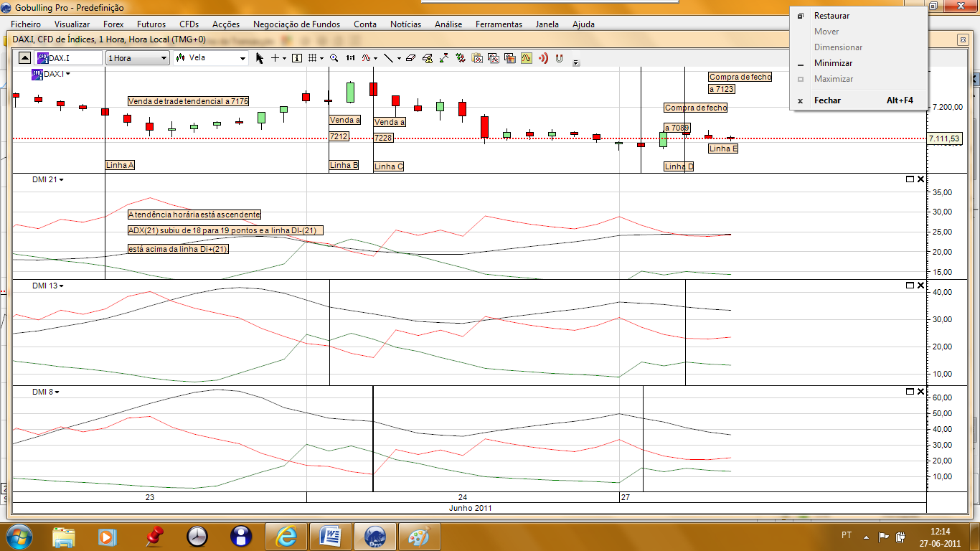
Task: Select the trend line drawing tool
Action: [388, 58]
